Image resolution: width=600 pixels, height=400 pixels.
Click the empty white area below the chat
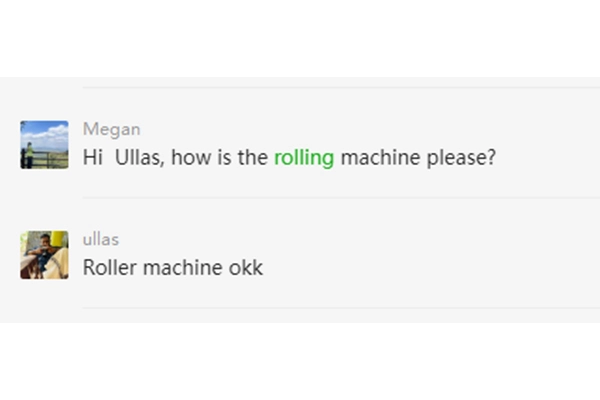(x=300, y=360)
